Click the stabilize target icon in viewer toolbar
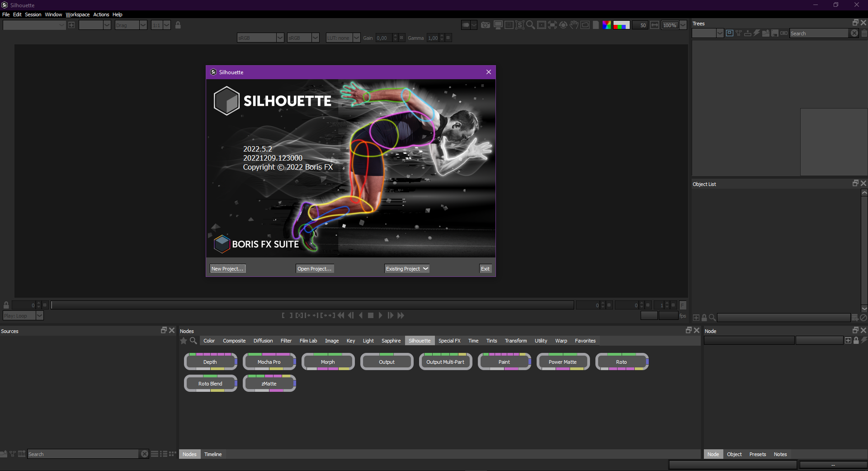 (x=563, y=25)
